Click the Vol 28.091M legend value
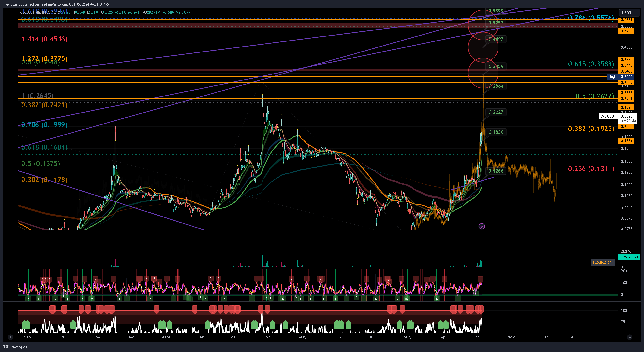Image resolution: width=644 pixels, height=352 pixels. point(152,12)
